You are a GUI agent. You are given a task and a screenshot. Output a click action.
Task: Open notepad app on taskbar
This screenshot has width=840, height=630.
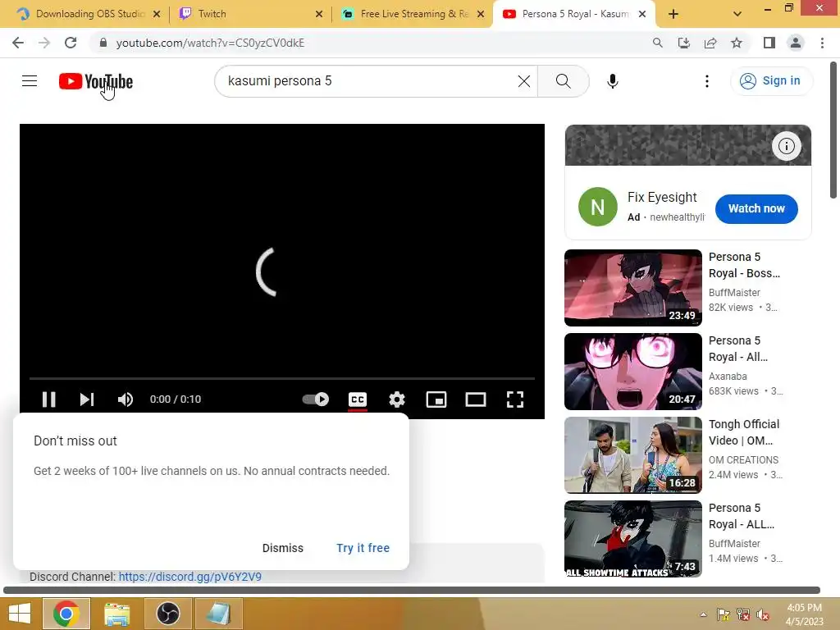click(218, 614)
